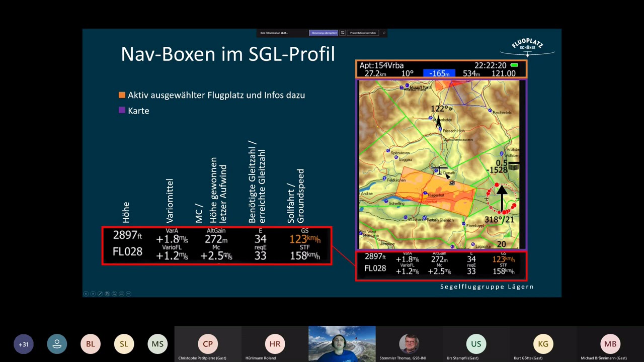Click the large black wind arrow on map

click(x=501, y=197)
